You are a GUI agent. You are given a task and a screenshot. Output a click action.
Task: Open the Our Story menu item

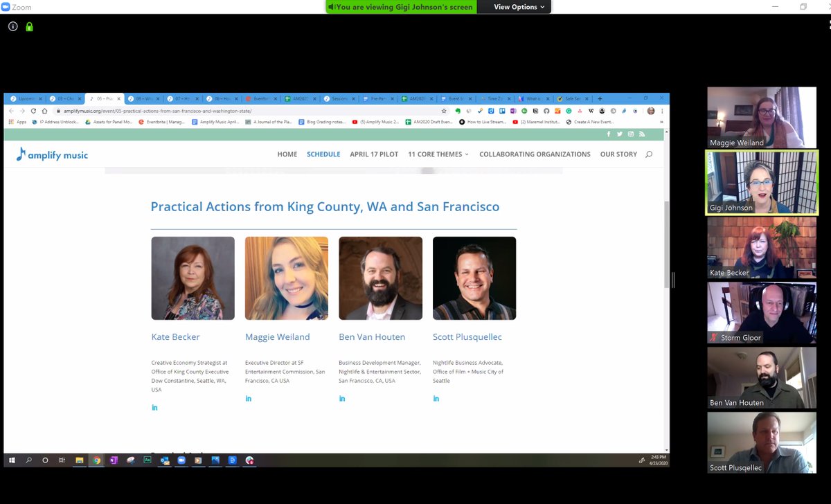pyautogui.click(x=618, y=154)
